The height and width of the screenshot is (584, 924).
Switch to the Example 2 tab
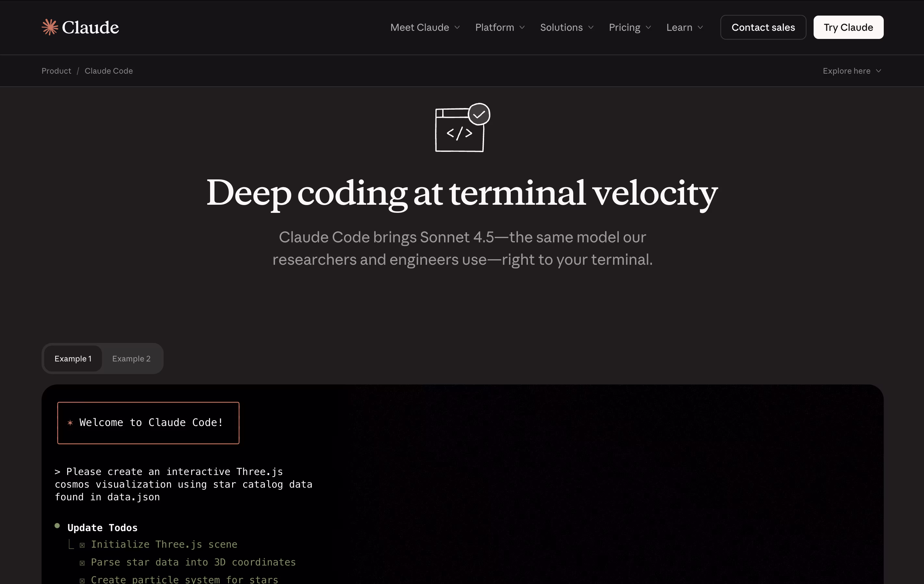pyautogui.click(x=131, y=359)
